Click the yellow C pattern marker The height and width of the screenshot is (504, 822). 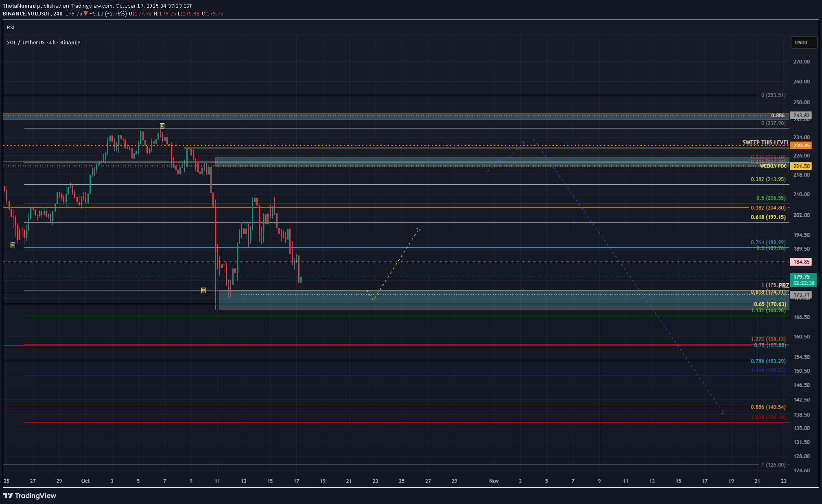(162, 126)
